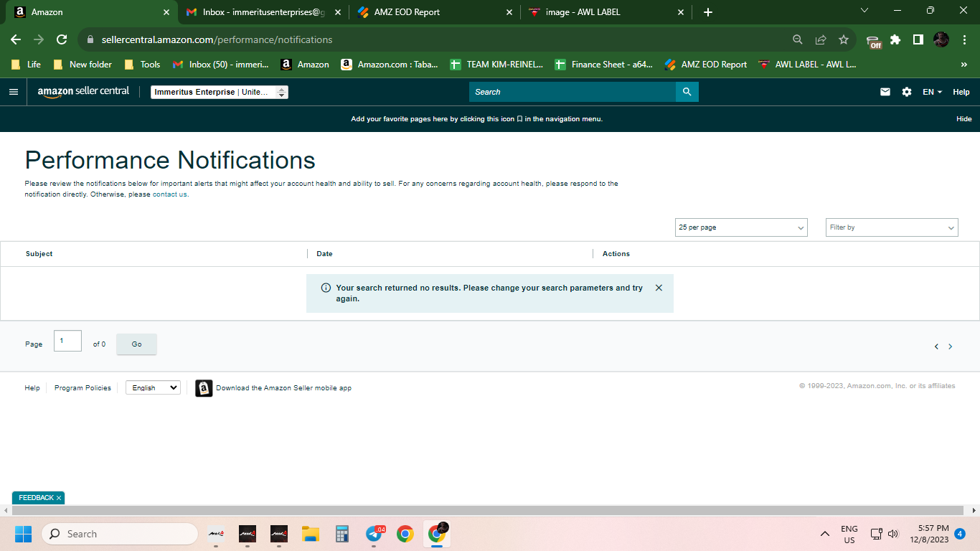Open the mail messages icon

[x=885, y=92]
